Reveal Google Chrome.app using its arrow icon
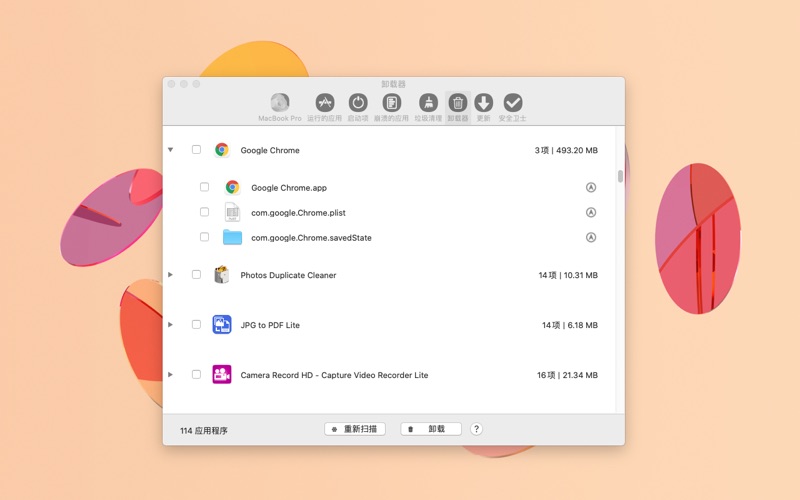 pyautogui.click(x=590, y=187)
